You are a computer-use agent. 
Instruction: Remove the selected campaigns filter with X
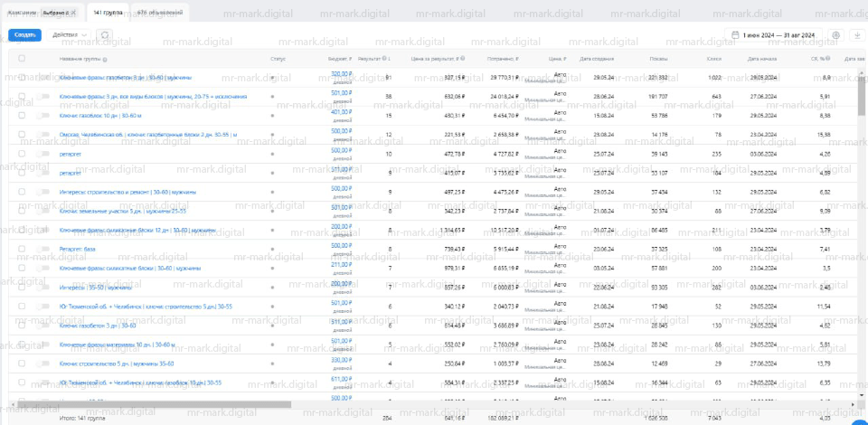tap(72, 13)
